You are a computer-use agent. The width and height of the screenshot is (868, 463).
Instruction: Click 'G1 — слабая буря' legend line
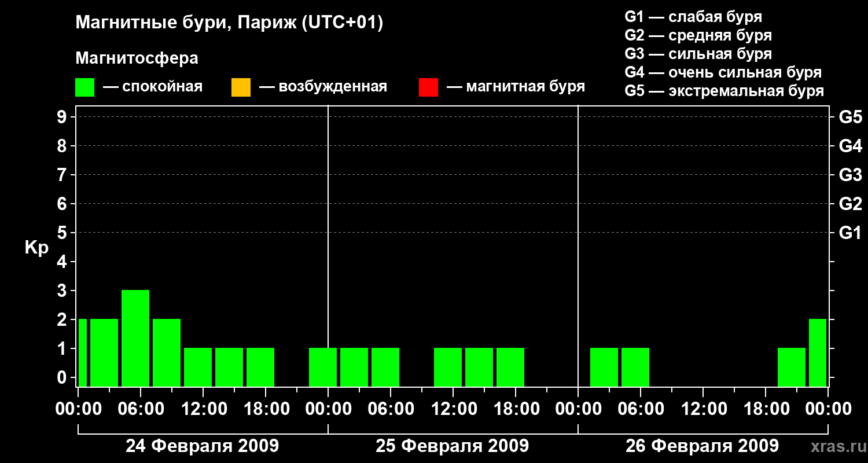click(x=693, y=17)
